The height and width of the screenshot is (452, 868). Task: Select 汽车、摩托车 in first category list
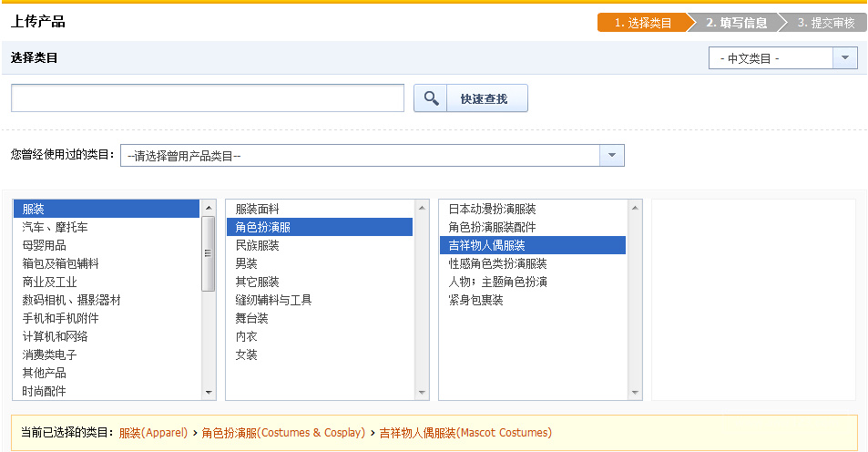pos(56,227)
